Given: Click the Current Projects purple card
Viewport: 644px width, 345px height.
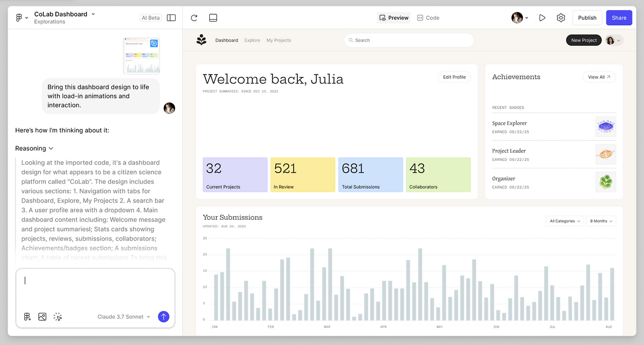Looking at the screenshot, I should [x=235, y=175].
